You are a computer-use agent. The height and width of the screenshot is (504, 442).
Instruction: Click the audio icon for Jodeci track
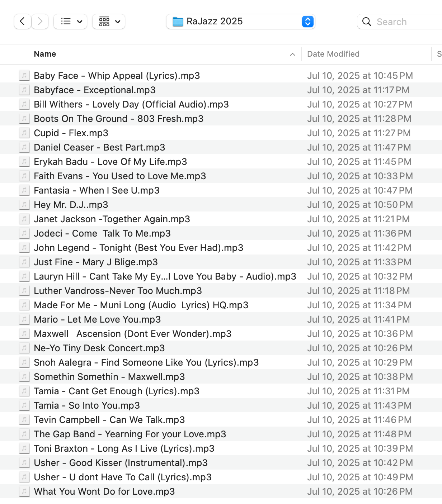(x=24, y=233)
